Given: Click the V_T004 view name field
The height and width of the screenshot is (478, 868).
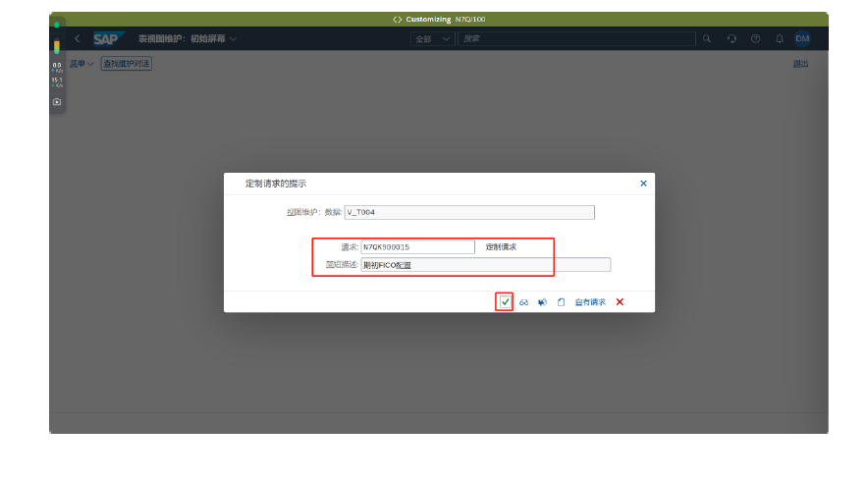Looking at the screenshot, I should (x=468, y=212).
